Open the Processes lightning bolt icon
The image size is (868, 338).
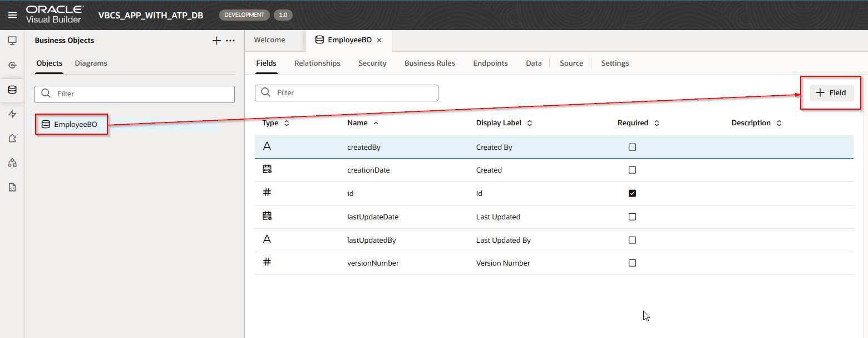[12, 114]
